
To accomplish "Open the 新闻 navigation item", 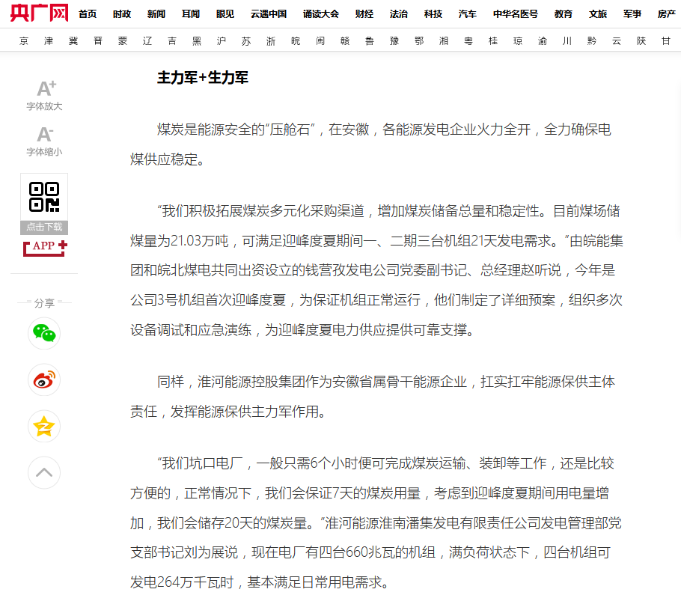I will [x=156, y=14].
